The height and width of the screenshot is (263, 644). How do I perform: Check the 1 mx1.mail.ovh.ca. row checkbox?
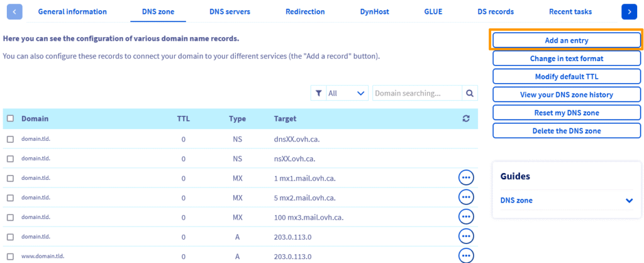coord(10,178)
